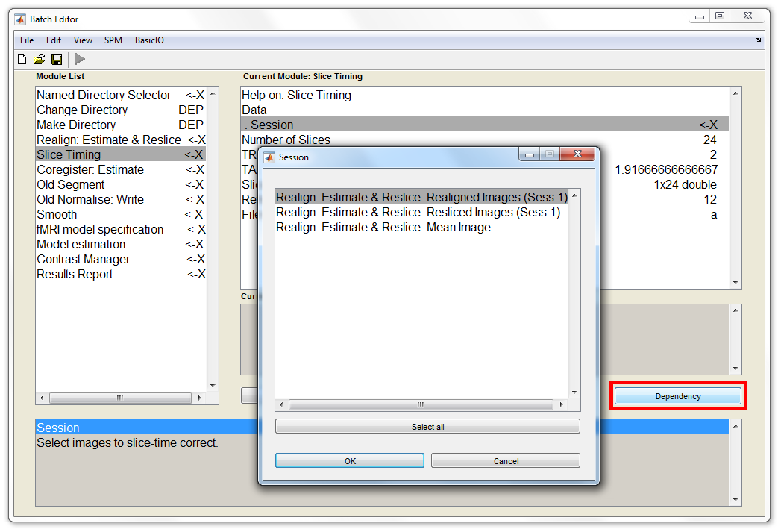Viewport: 781px width, 532px height.
Task: Click the Select all button
Action: pos(427,427)
